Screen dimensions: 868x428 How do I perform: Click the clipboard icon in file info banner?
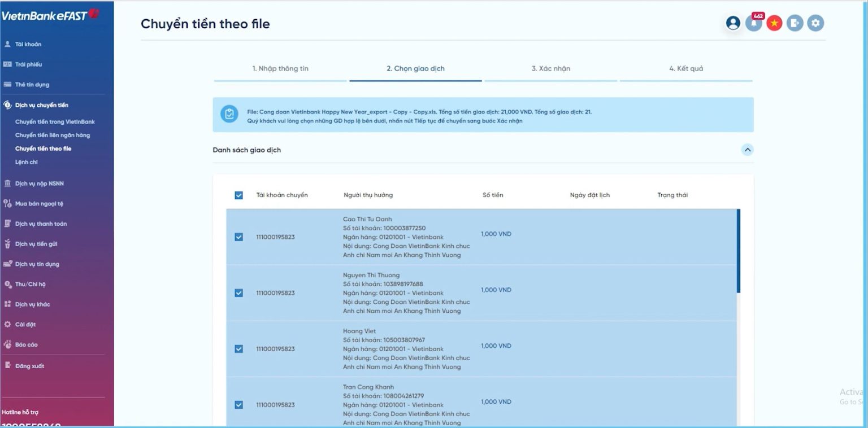[x=229, y=114]
